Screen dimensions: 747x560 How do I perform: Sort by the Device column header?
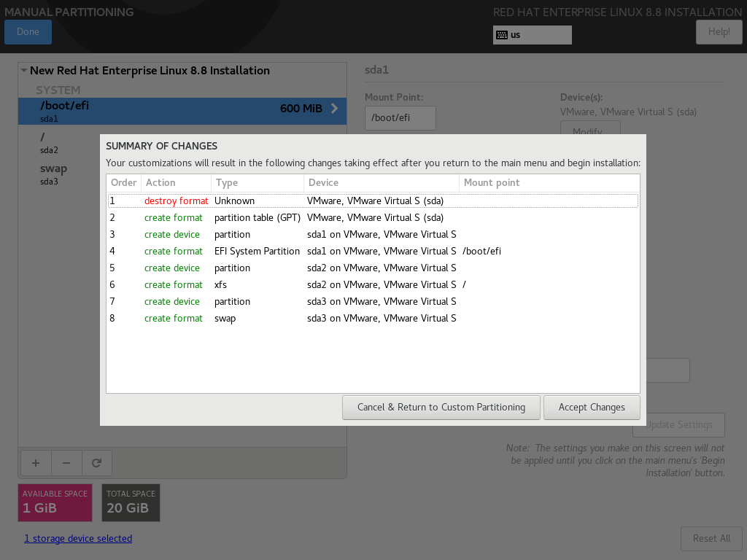[381, 183]
